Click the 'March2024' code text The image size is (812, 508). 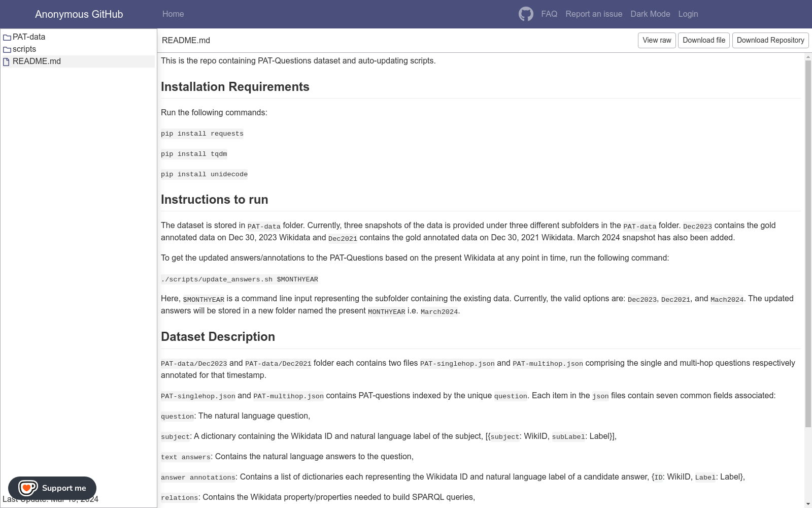tap(439, 312)
